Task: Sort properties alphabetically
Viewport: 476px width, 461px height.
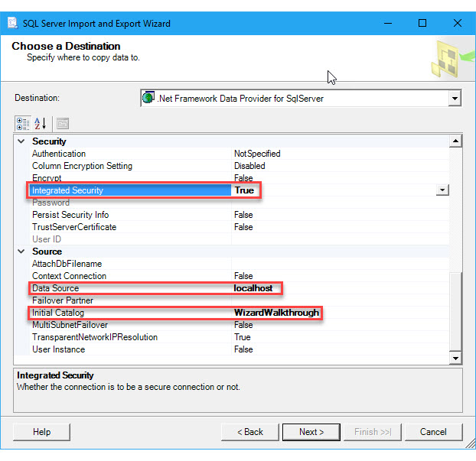Action: click(40, 124)
